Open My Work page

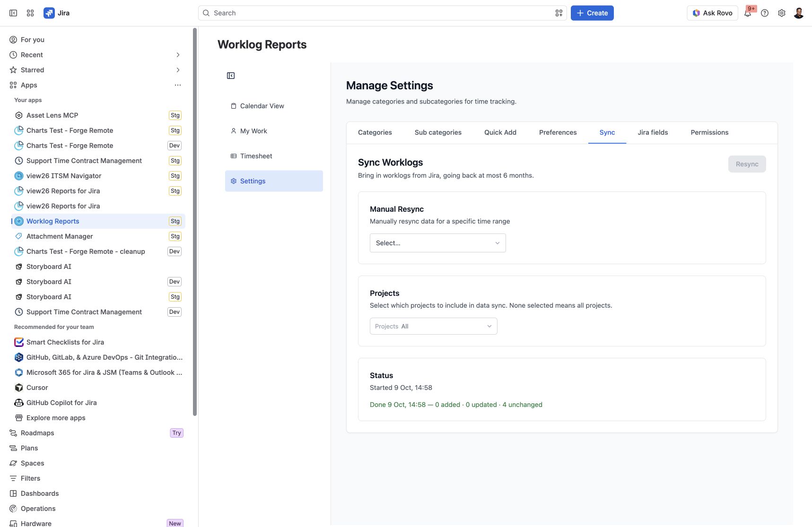pyautogui.click(x=274, y=131)
